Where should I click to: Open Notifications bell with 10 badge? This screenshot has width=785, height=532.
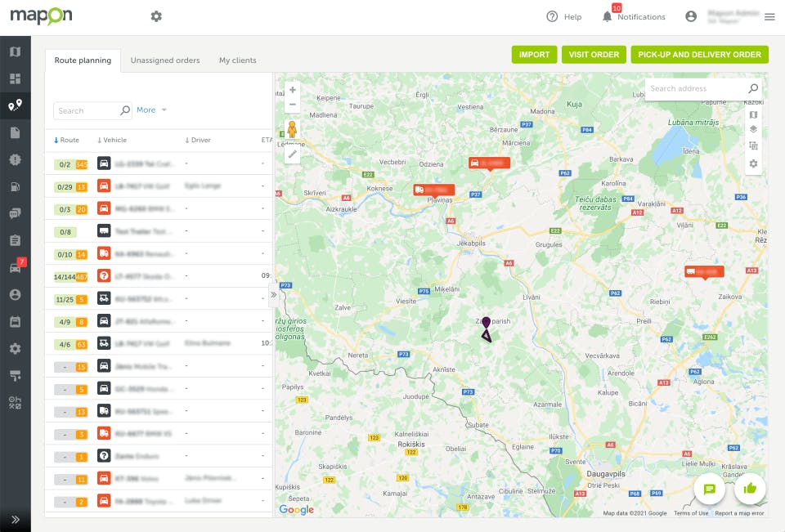tap(608, 16)
